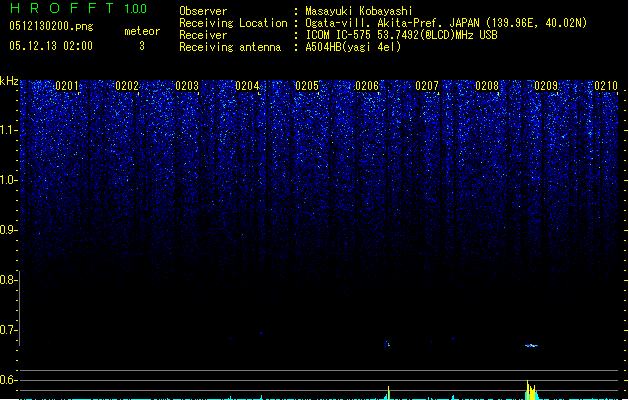Click the ICOM IC-575 receiver text
629x400 pixels.
(402, 35)
